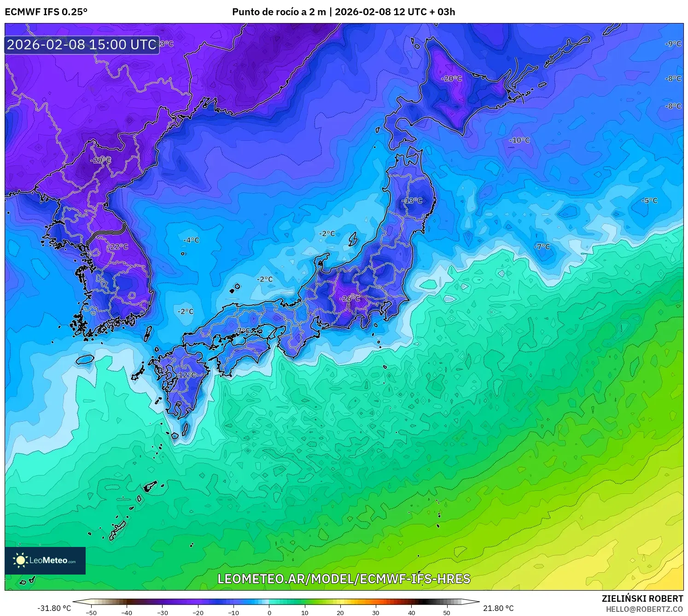Toggle the -2°C label in the Sea of Japan
The image size is (688, 616).
(x=265, y=279)
